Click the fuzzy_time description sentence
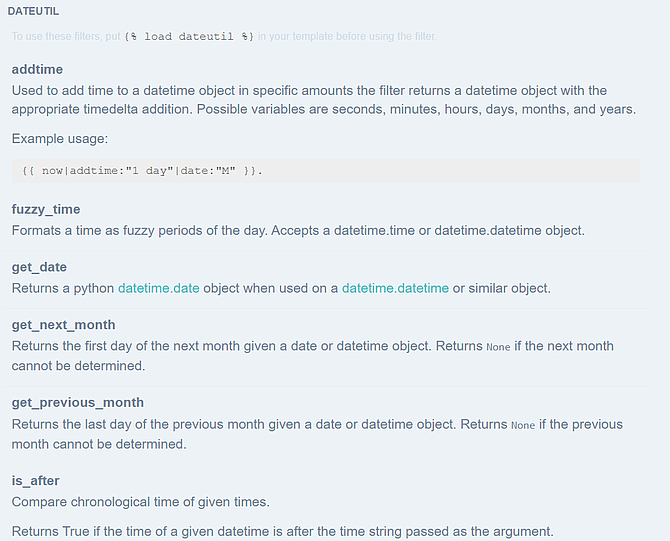Screen dimensions: 670x541 coord(298,231)
